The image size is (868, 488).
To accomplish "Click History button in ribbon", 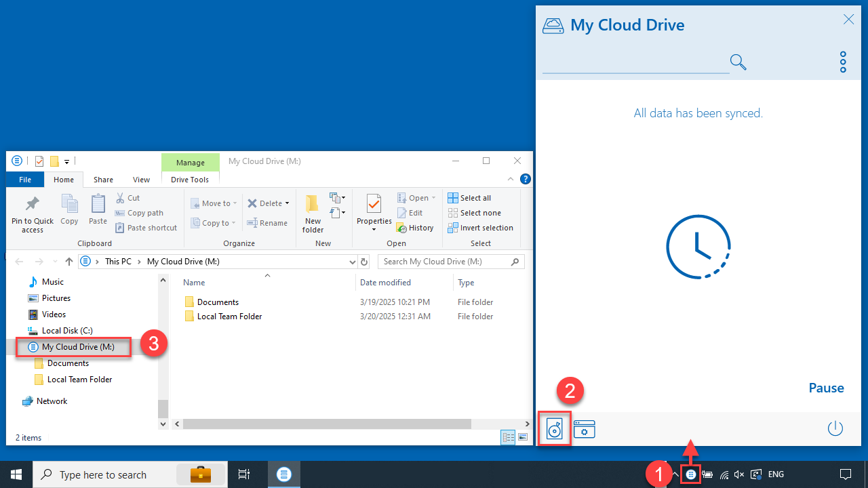I will tap(415, 228).
